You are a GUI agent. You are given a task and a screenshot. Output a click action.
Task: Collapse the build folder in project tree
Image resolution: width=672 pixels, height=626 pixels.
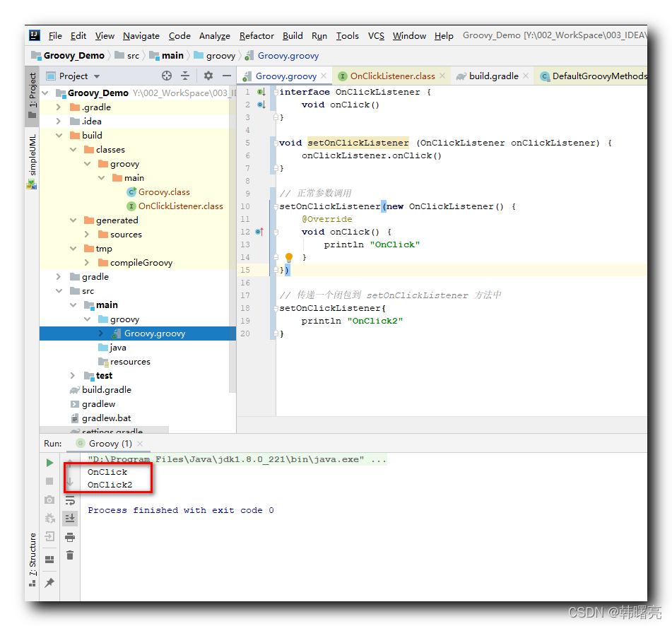pyautogui.click(x=59, y=136)
